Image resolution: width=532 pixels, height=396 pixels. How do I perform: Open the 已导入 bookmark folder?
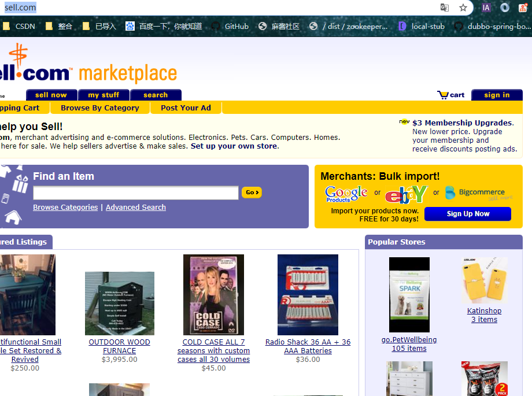click(99, 26)
